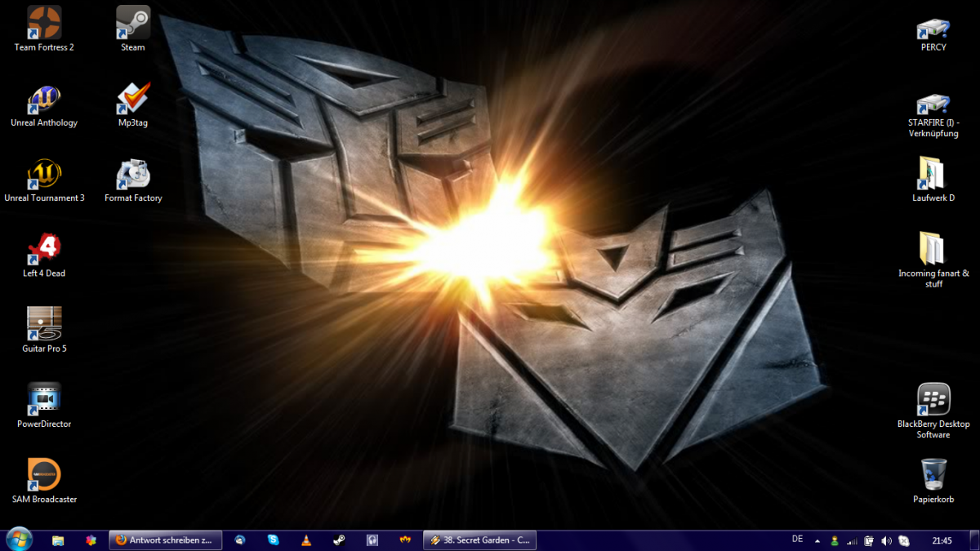
Task: Open the network signal tray icon
Action: (852, 540)
